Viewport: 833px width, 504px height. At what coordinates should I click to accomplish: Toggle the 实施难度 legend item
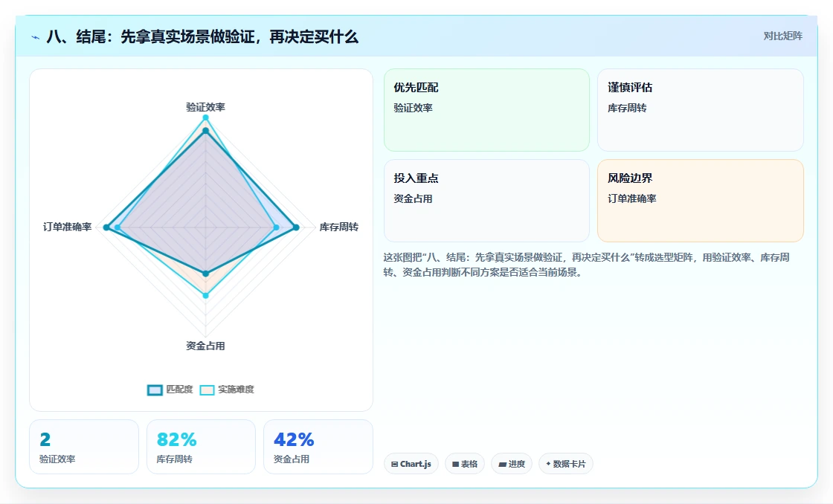point(227,390)
